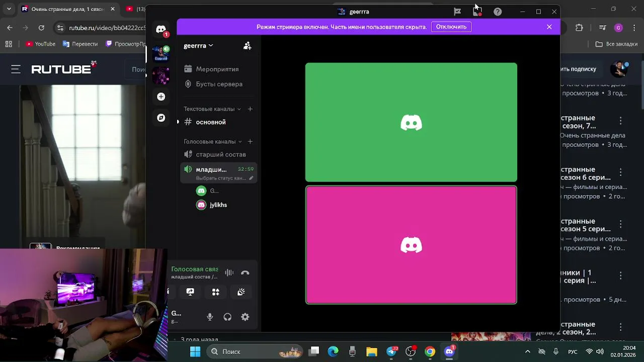
Task: Create a new text channel plus
Action: pyautogui.click(x=250, y=109)
